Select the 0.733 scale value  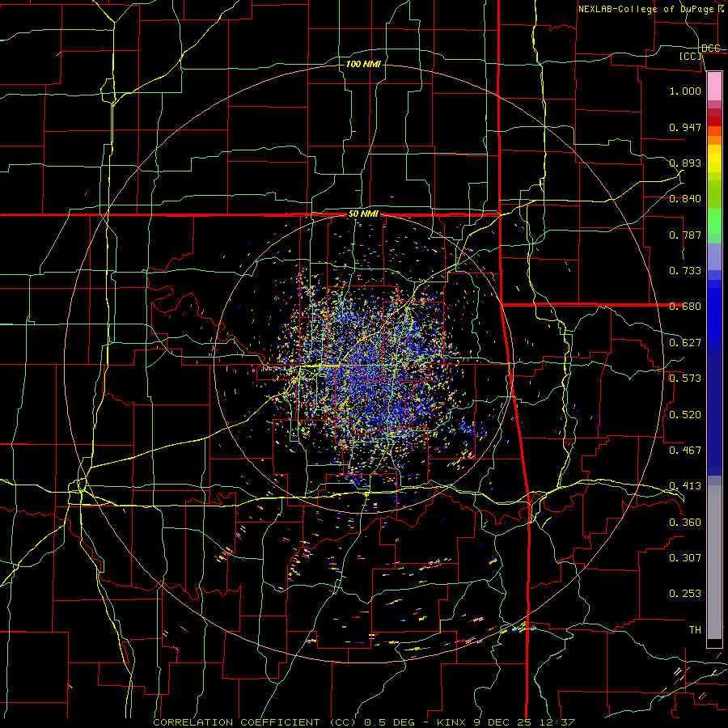tap(685, 271)
